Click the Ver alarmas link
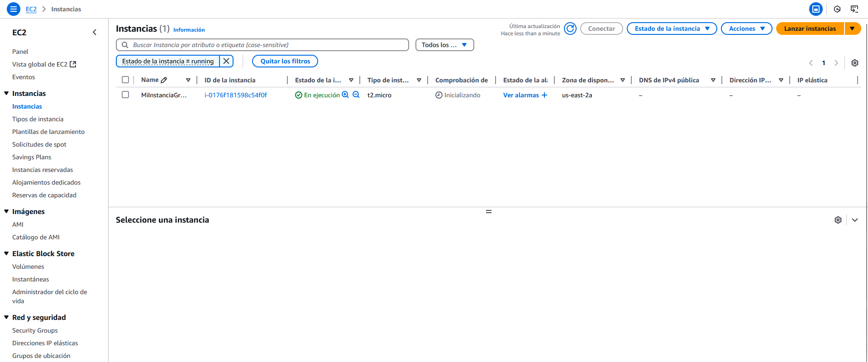The height and width of the screenshot is (362, 868). pos(521,95)
